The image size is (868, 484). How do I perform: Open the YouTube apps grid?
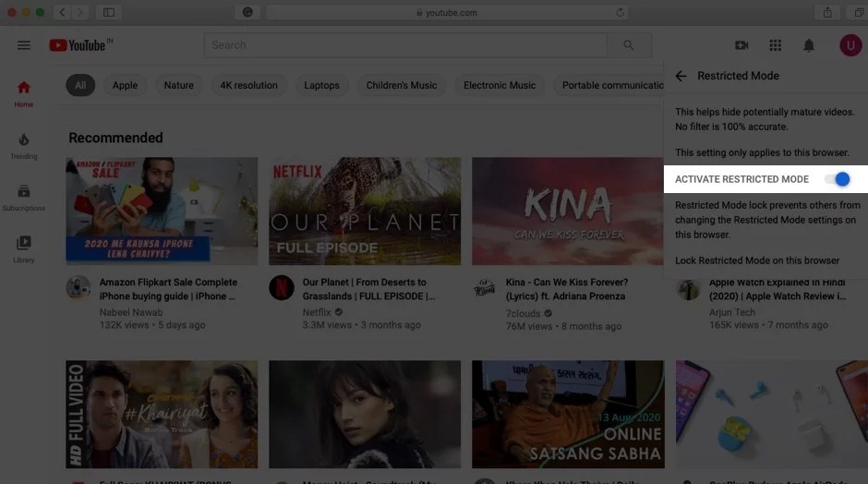click(775, 45)
